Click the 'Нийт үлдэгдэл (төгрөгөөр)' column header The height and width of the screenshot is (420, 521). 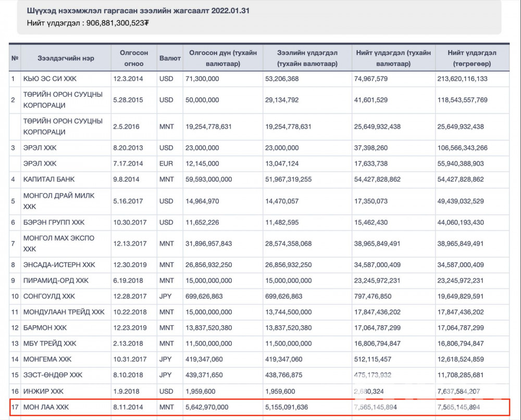472,58
